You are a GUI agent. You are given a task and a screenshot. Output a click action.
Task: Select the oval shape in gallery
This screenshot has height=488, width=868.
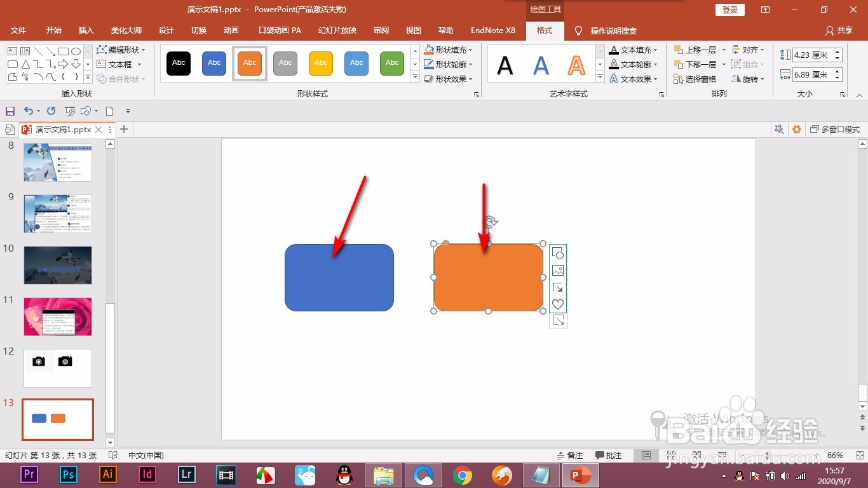click(x=76, y=51)
